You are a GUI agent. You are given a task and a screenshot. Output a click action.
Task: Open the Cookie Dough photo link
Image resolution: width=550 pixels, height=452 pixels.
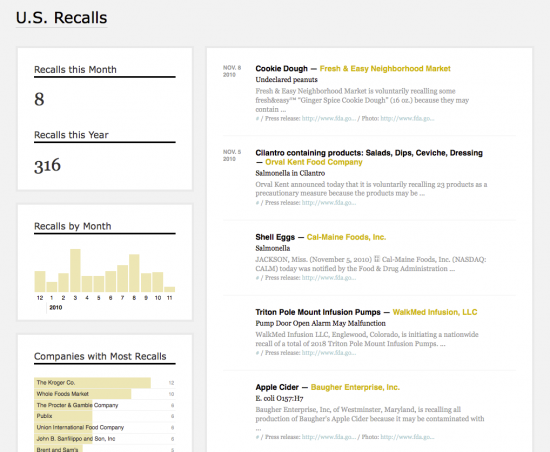click(x=407, y=119)
